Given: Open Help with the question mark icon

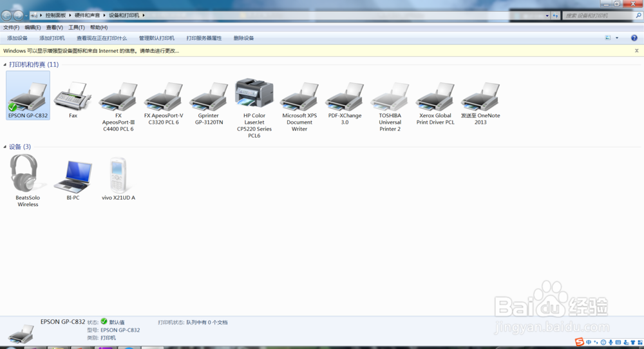Looking at the screenshot, I should click(x=634, y=38).
